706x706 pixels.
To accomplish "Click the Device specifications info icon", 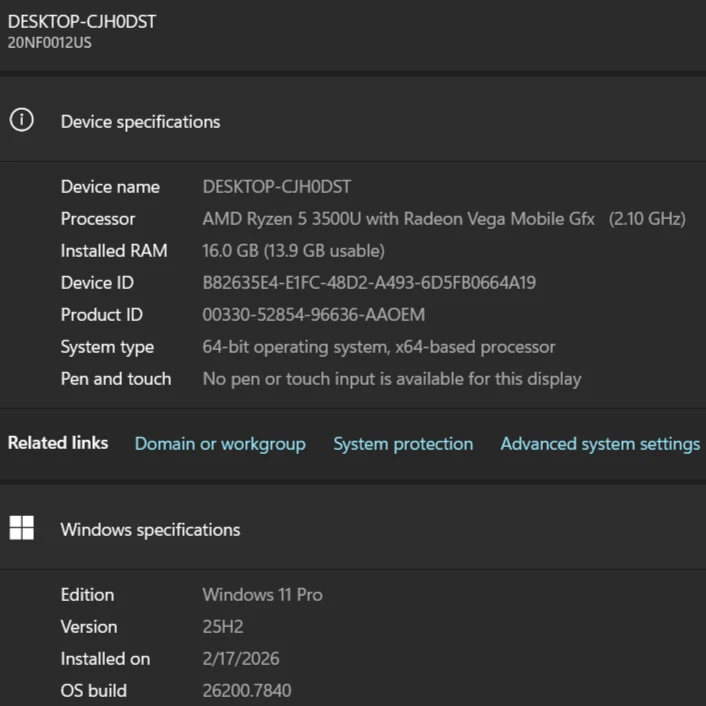I will coord(22,120).
